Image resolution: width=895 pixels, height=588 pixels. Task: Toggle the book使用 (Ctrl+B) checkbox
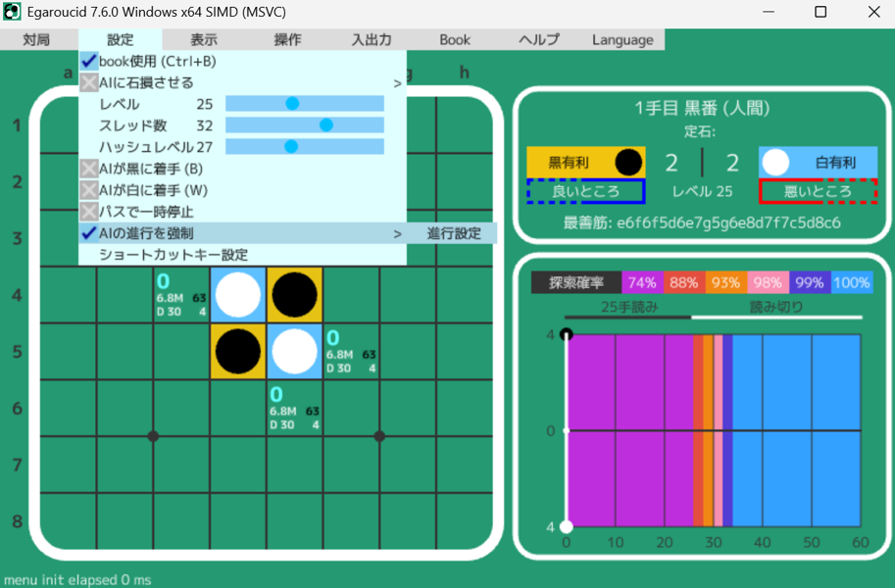pos(89,62)
